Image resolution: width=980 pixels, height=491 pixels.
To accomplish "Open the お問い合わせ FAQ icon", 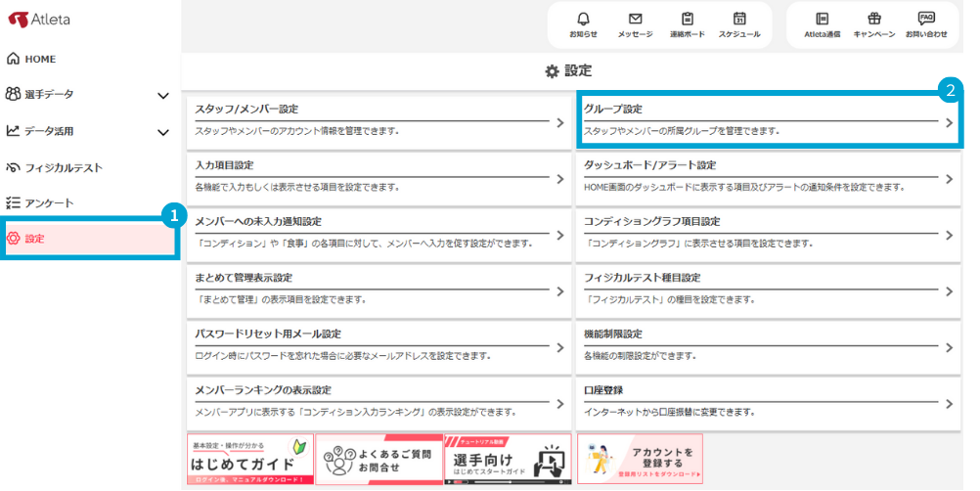I will (x=925, y=24).
